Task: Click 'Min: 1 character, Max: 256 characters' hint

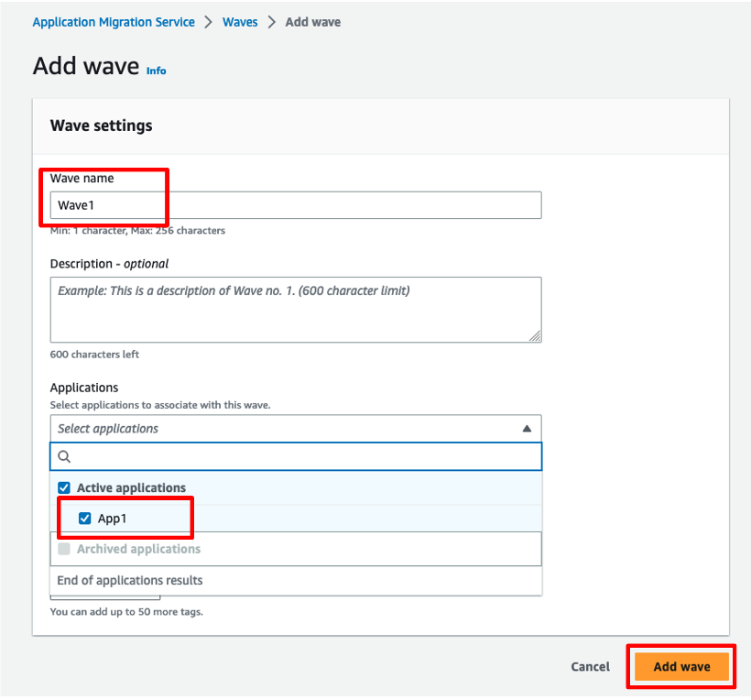Action: [137, 231]
